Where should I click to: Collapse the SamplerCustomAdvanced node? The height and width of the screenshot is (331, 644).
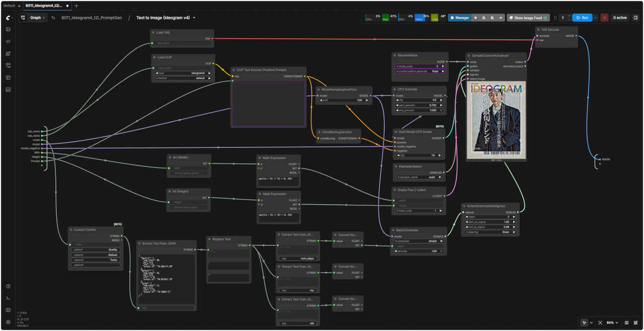click(469, 55)
